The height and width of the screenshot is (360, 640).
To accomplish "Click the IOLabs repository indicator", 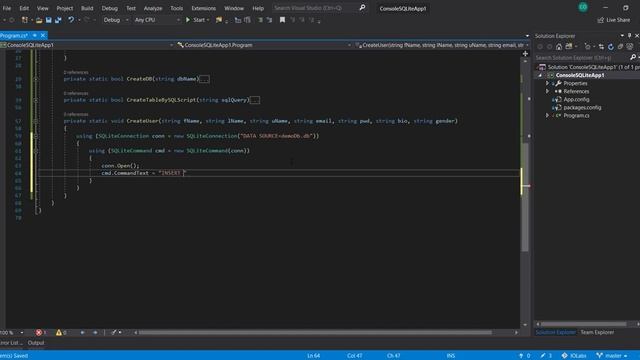I will point(574,356).
